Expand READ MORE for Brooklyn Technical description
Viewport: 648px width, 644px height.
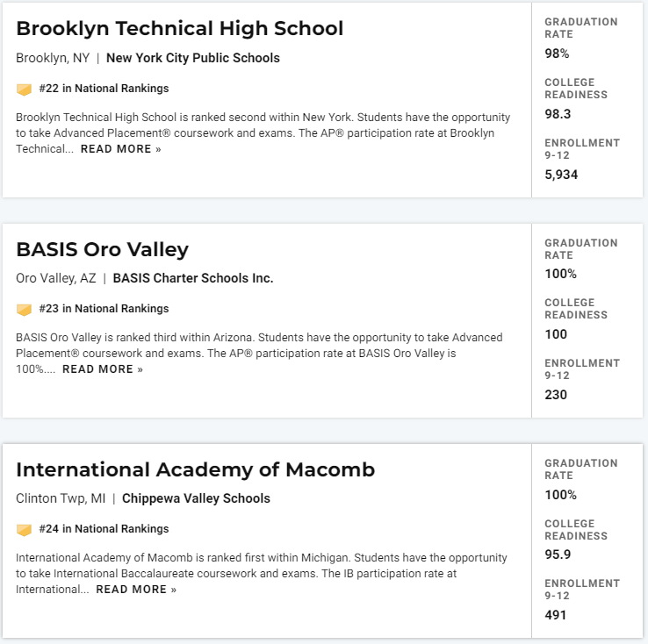(120, 149)
